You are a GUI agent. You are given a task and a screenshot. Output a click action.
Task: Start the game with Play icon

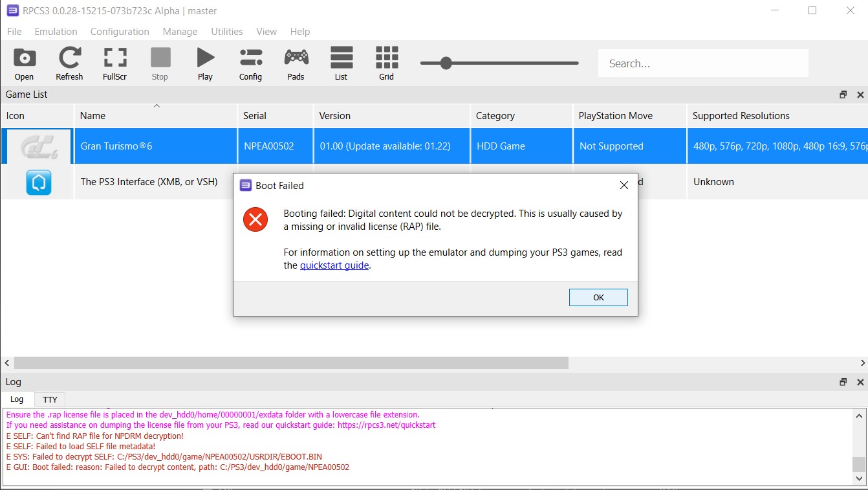[x=205, y=63]
